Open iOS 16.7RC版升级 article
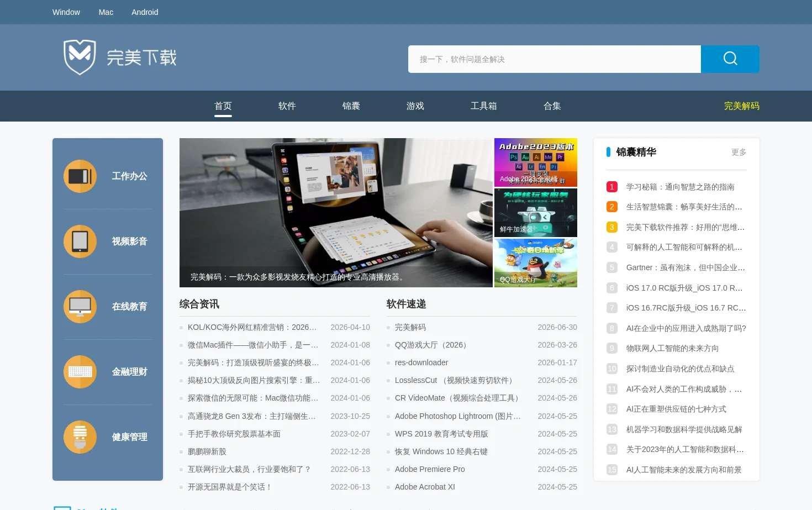 (686, 308)
